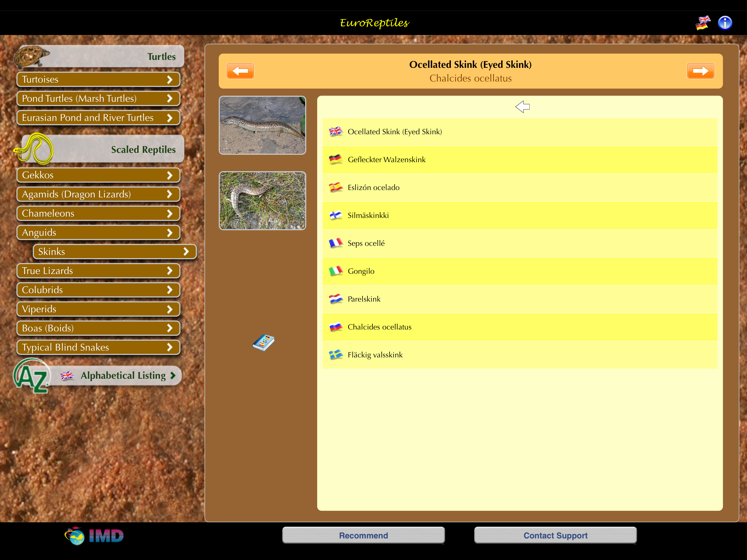Go to next species with orange right arrow

[x=701, y=71]
